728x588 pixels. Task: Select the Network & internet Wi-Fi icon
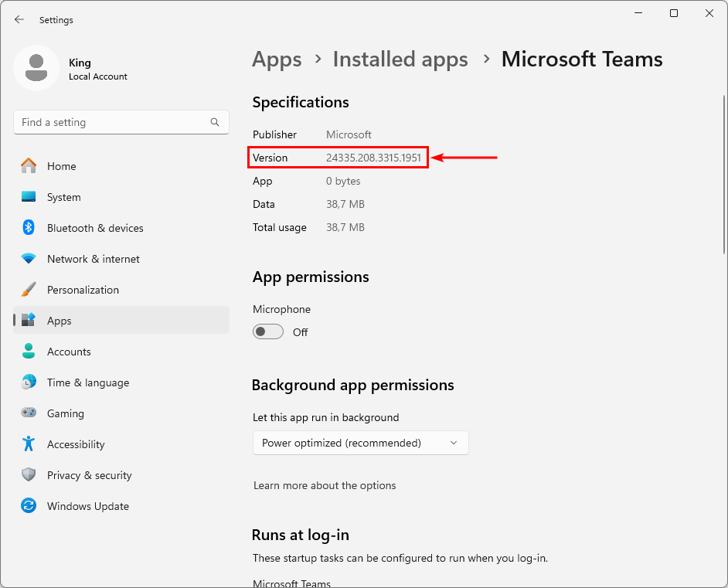tap(29, 259)
